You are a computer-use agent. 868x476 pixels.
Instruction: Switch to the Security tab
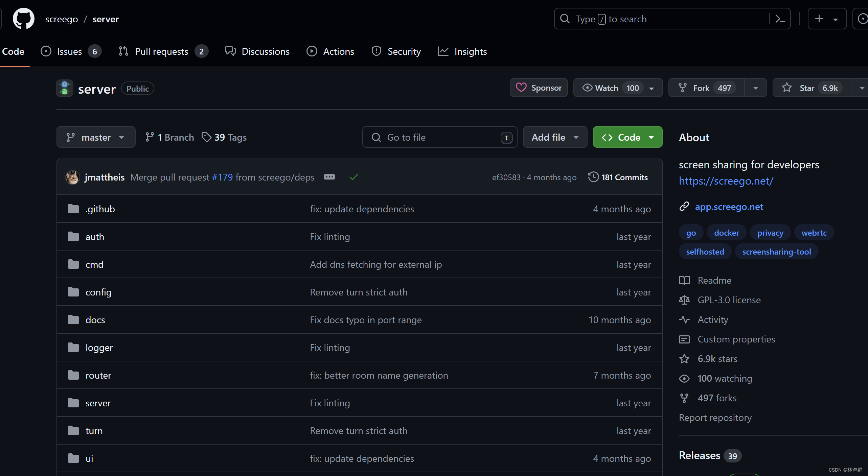396,51
